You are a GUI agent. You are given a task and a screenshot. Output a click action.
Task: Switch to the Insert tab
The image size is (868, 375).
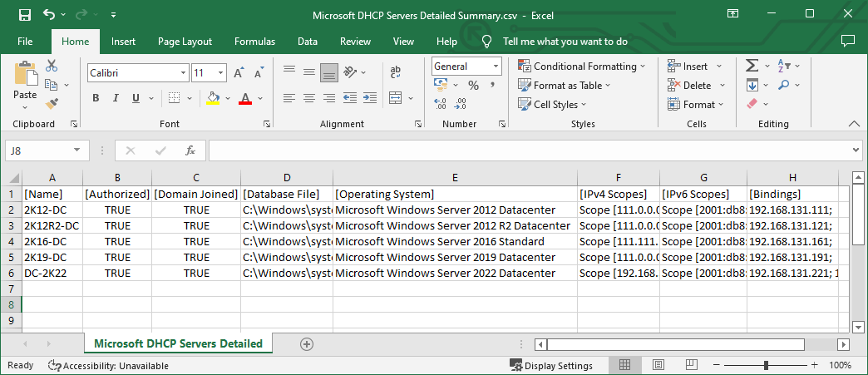coord(123,42)
